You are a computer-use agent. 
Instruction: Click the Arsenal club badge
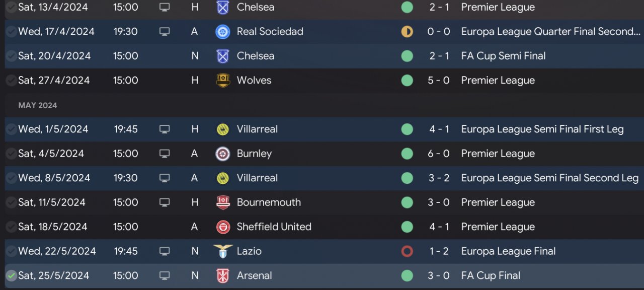coord(222,276)
